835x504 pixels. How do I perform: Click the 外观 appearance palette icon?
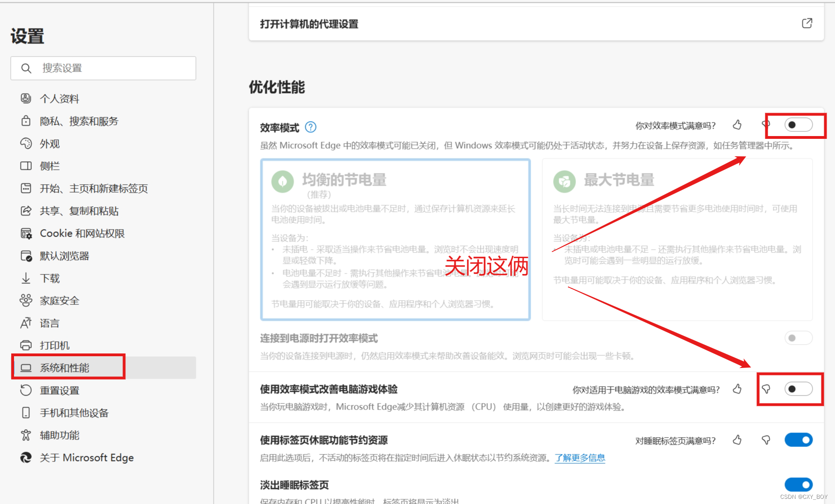click(x=26, y=143)
